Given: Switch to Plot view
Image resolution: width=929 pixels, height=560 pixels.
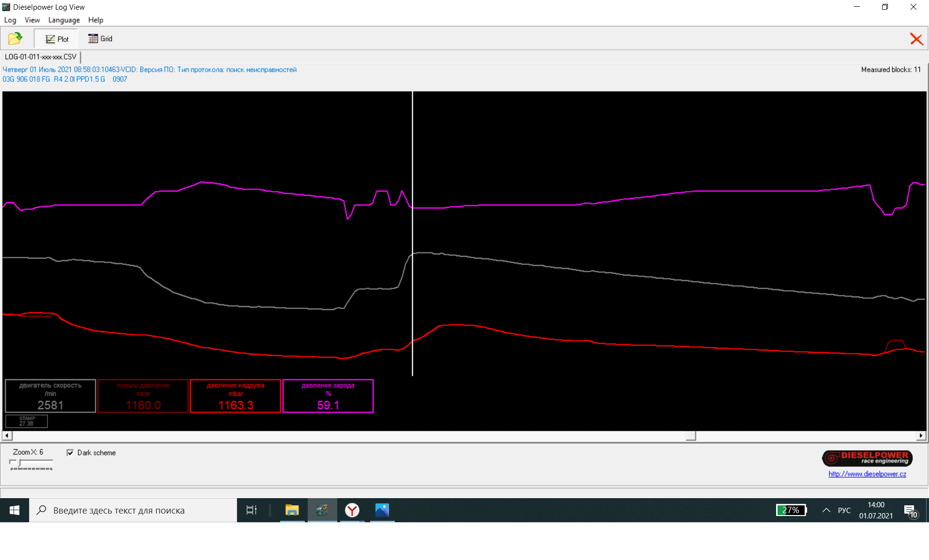Looking at the screenshot, I should 57,39.
